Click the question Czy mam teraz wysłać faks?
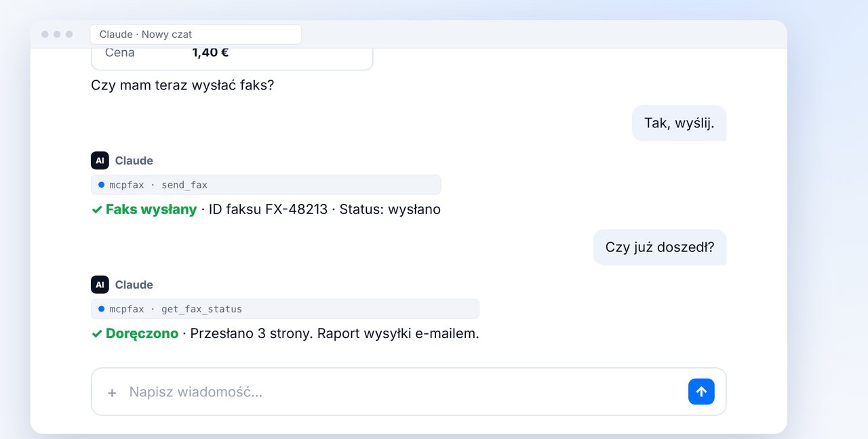Image resolution: width=868 pixels, height=439 pixels. (x=182, y=85)
